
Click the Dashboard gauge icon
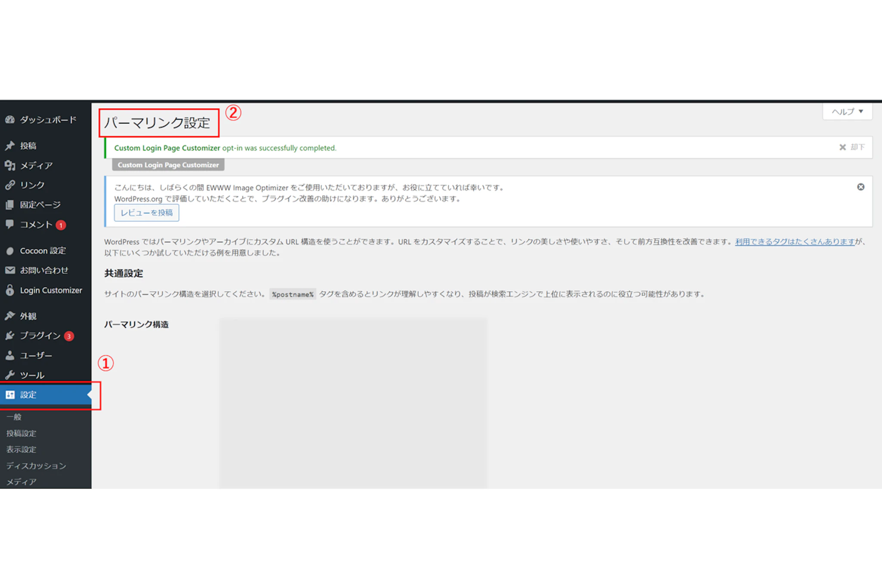click(10, 120)
